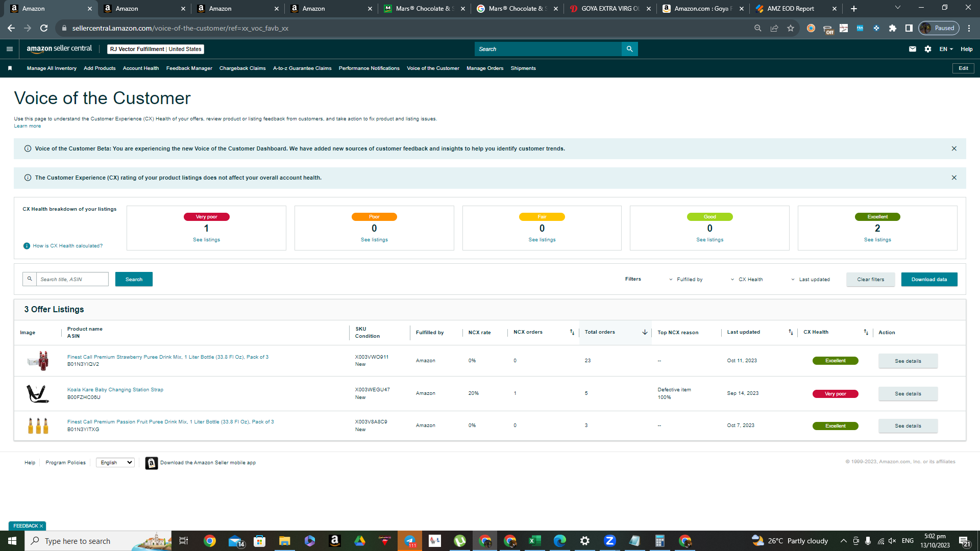Open Telegram from the taskbar
This screenshot has width=980, height=551.
click(x=409, y=541)
